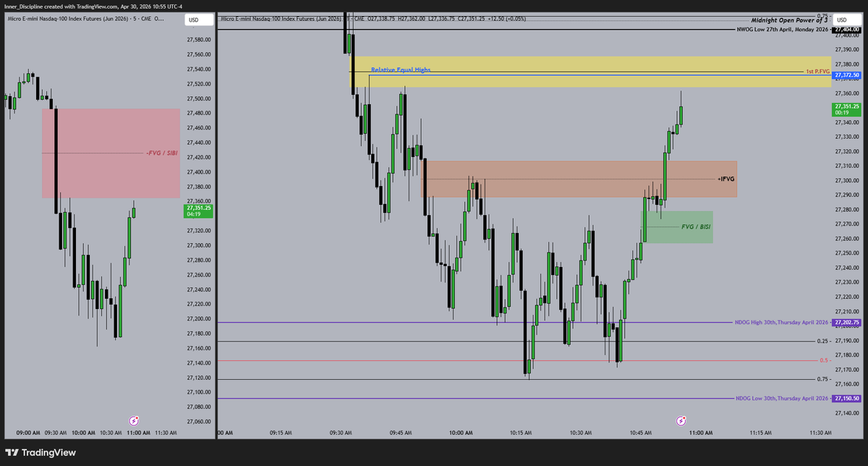The height and width of the screenshot is (466, 868).
Task: Click 11:30 AM on left chart time axis
Action: point(166,433)
